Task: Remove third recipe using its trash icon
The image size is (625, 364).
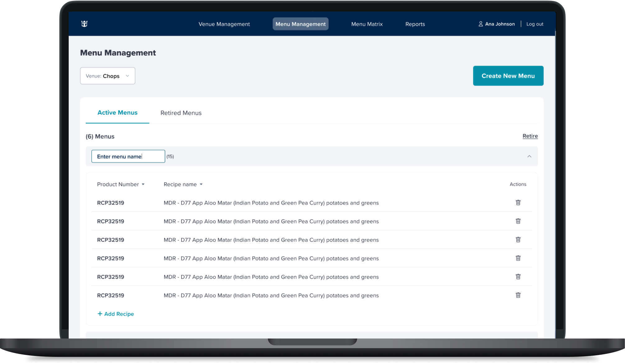Action: (518, 240)
